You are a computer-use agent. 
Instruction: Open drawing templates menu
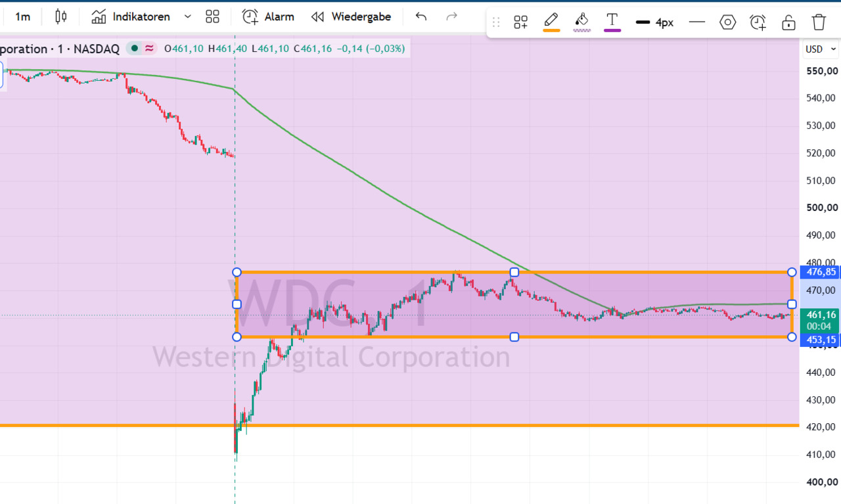click(x=521, y=22)
